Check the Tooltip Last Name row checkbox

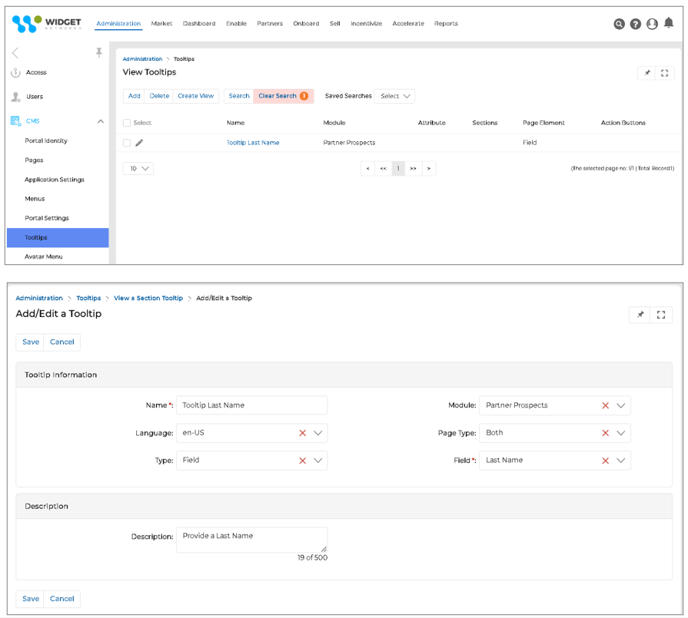point(127,143)
